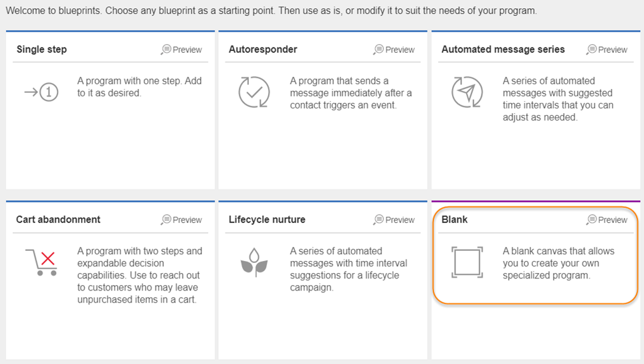644x364 pixels.
Task: Click the magnifier icon beside Autoresponder Preview
Action: (379, 50)
